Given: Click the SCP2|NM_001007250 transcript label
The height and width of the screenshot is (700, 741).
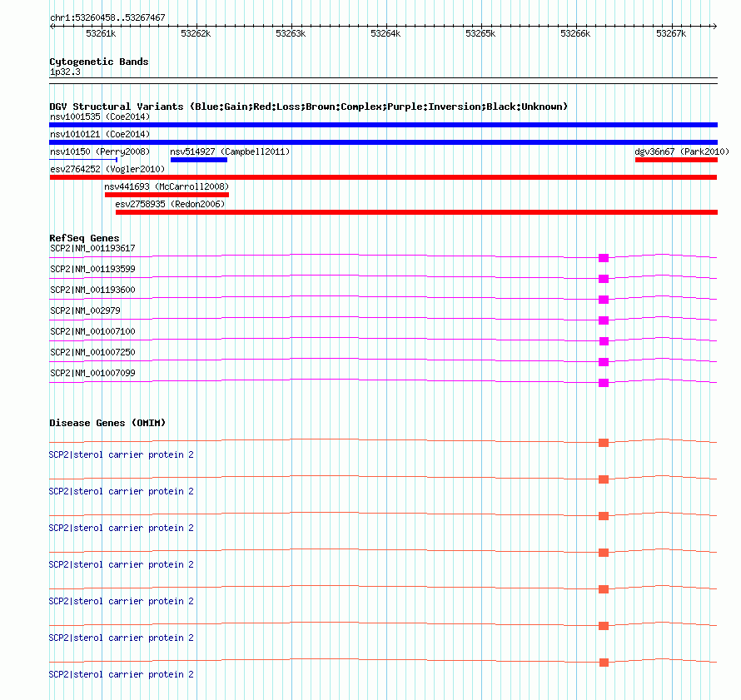Looking at the screenshot, I should [x=92, y=352].
